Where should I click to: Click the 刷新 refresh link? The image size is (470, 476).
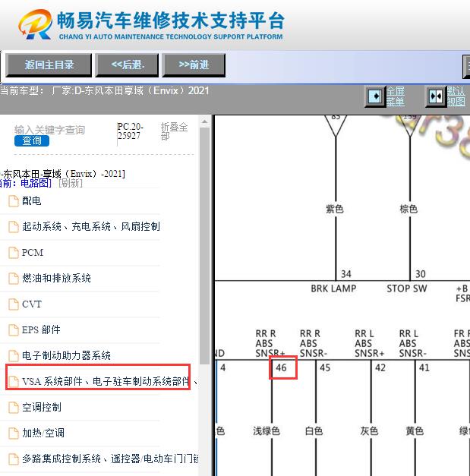click(x=71, y=183)
